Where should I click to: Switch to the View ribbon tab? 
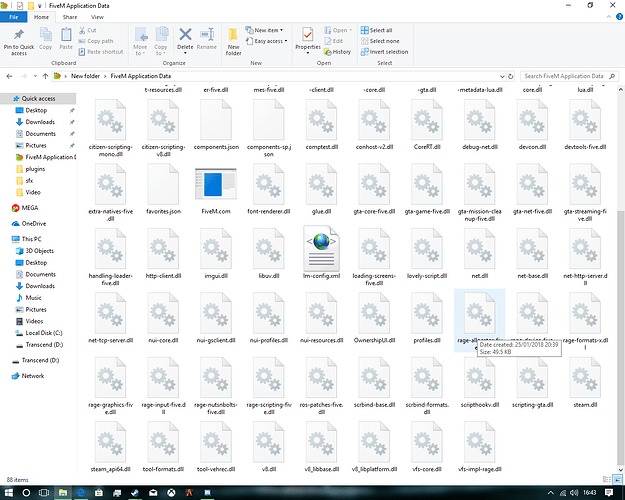(x=97, y=17)
